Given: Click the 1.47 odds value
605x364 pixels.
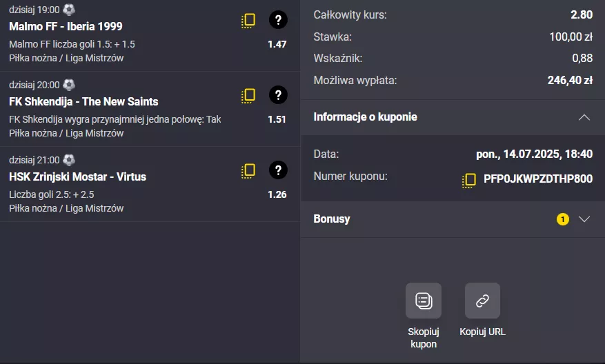Looking at the screenshot, I should (277, 44).
